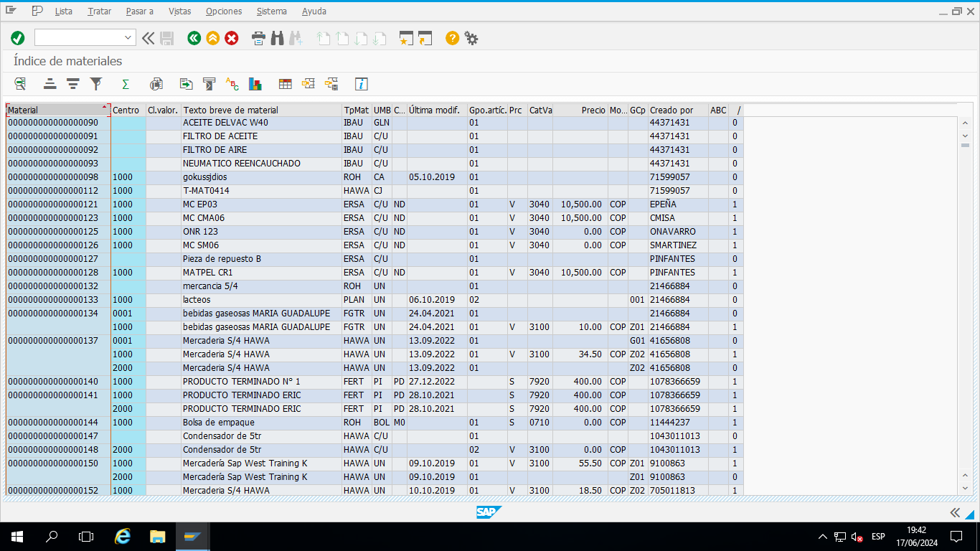Screen dimensions: 980x551
Task: Expand the command field dropdown arrow
Action: [128, 38]
